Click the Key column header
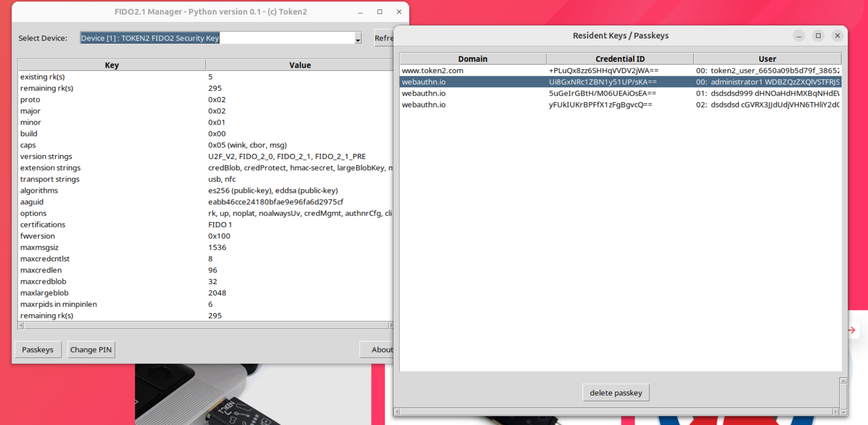 [112, 65]
